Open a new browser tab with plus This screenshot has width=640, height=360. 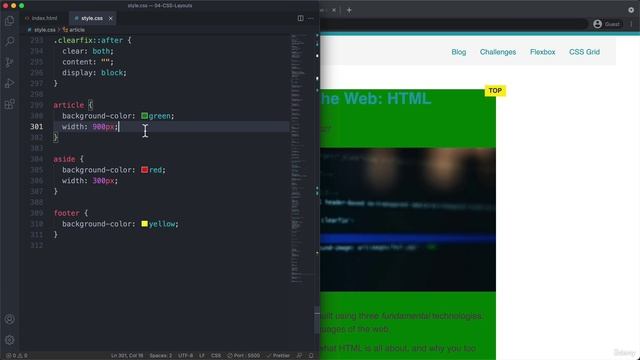(x=349, y=10)
